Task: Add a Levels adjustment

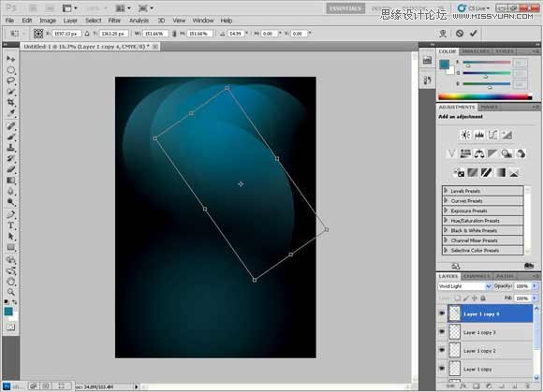Action: coord(479,135)
